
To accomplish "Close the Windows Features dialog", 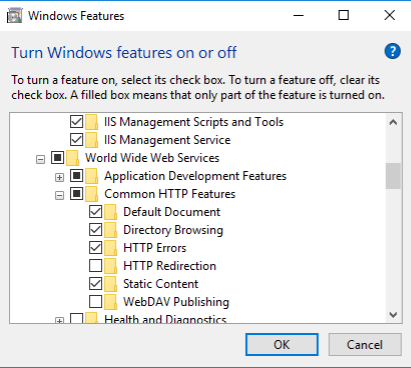I will pyautogui.click(x=389, y=15).
